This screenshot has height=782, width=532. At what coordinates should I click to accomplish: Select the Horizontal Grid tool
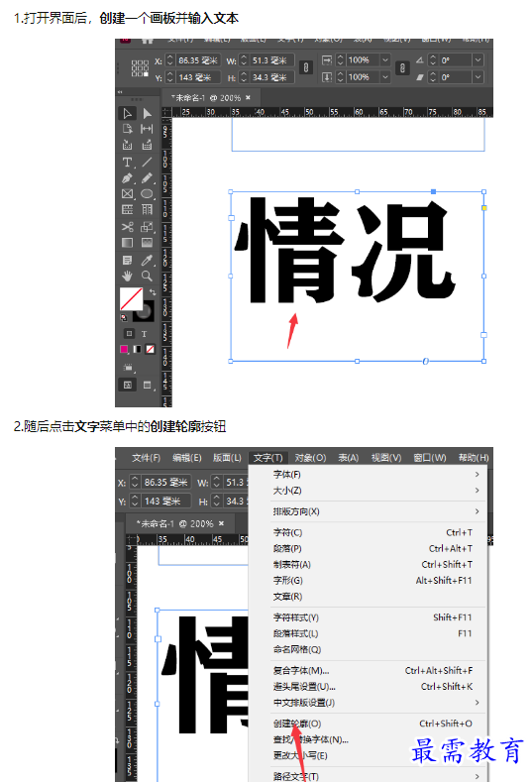(x=127, y=209)
